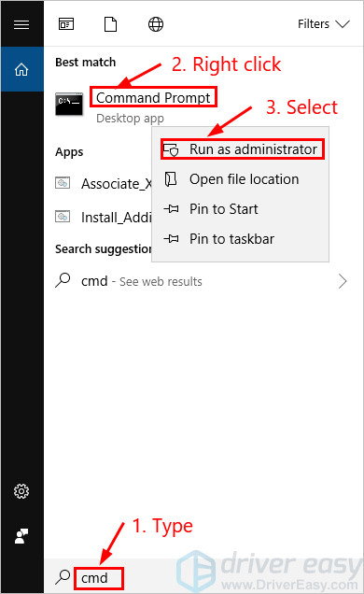Screen dimensions: 364x594
Task: Filter results by Web globe icon
Action: pyautogui.click(x=156, y=24)
